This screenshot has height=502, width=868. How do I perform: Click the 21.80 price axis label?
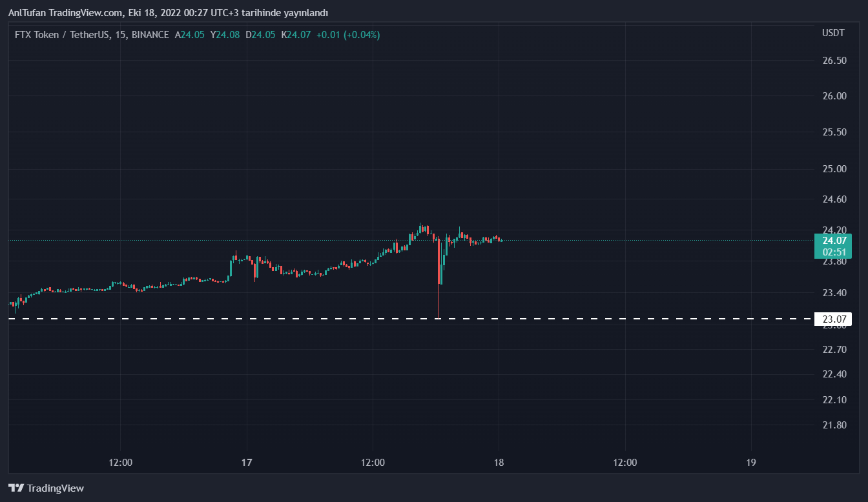point(834,425)
